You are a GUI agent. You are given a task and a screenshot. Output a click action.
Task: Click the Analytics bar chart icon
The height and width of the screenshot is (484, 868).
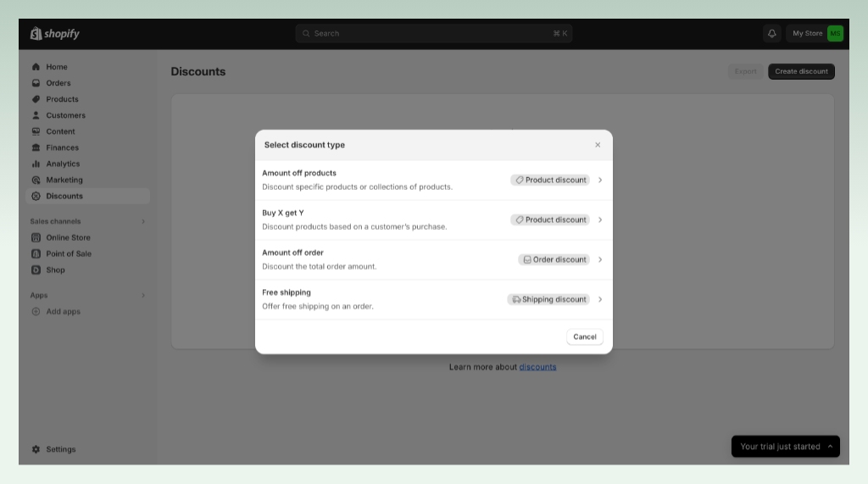(36, 164)
